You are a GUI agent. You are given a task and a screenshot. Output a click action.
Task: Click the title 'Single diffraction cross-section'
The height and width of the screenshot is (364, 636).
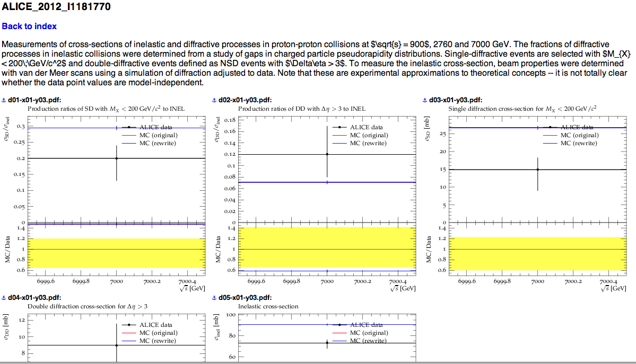(522, 109)
